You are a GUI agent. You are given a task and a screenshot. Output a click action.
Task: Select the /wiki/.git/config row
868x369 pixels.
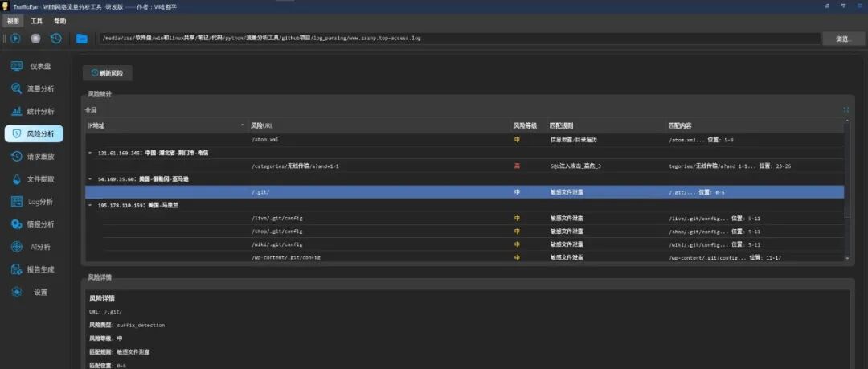[x=465, y=244]
